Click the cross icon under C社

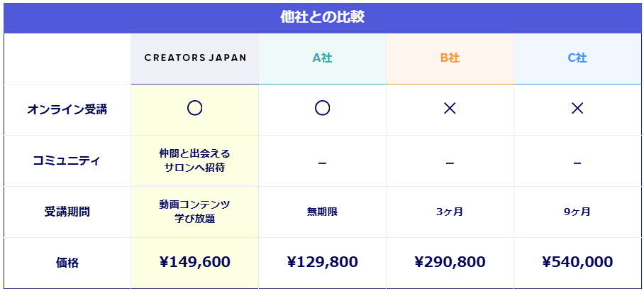coord(577,109)
